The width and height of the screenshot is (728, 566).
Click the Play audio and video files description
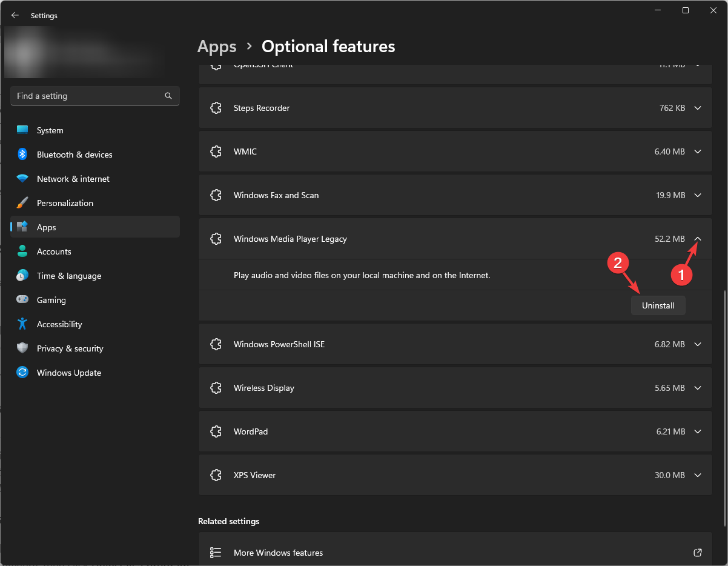click(362, 275)
